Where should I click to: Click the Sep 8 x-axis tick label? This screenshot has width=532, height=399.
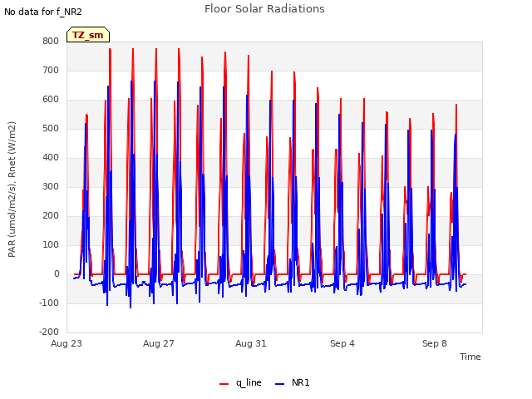[x=435, y=343]
